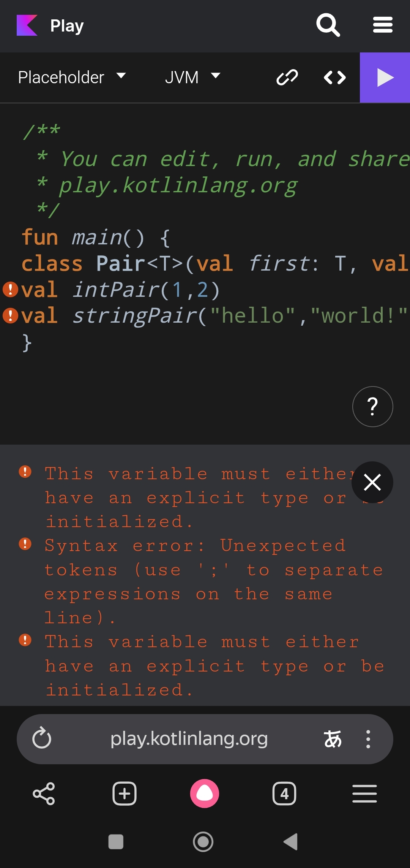Tap the play.kotlinlang.org address field
Image resolution: width=410 pixels, height=868 pixels.
[x=189, y=739]
